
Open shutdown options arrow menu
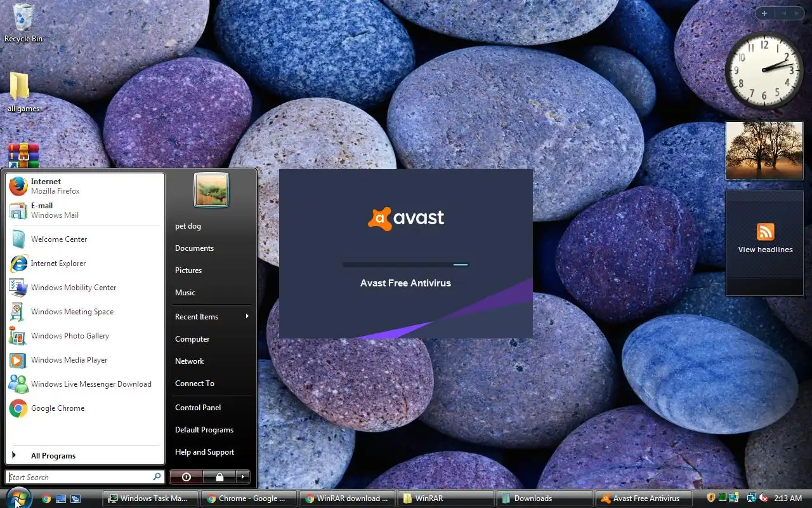tap(243, 476)
